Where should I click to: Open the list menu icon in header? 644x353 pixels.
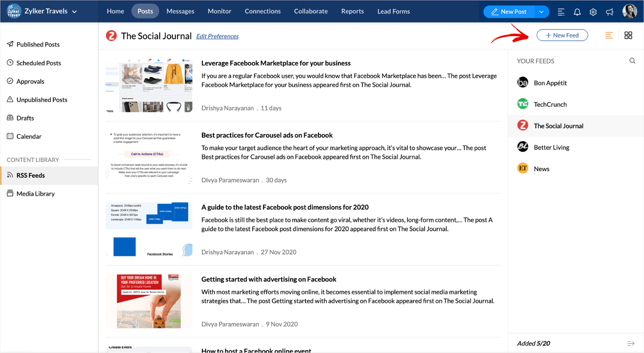click(561, 12)
